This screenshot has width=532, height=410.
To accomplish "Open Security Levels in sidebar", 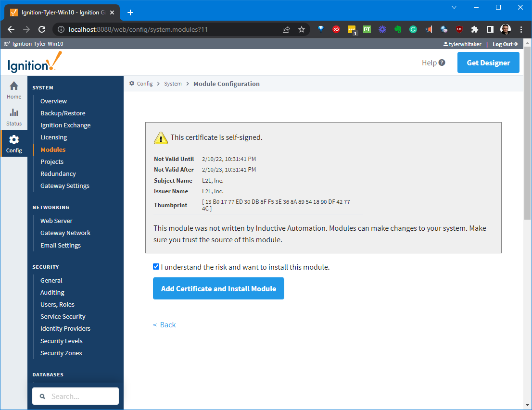I will pos(62,341).
